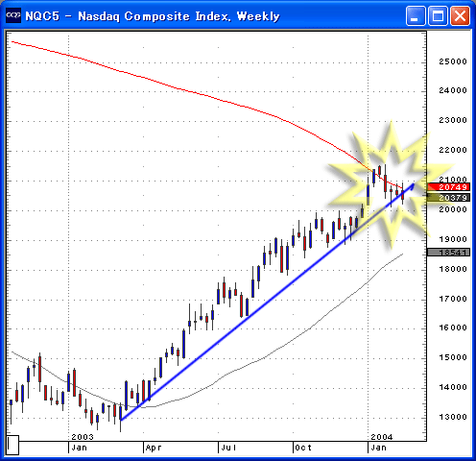Click the 13000 price scale label

[x=453, y=417]
